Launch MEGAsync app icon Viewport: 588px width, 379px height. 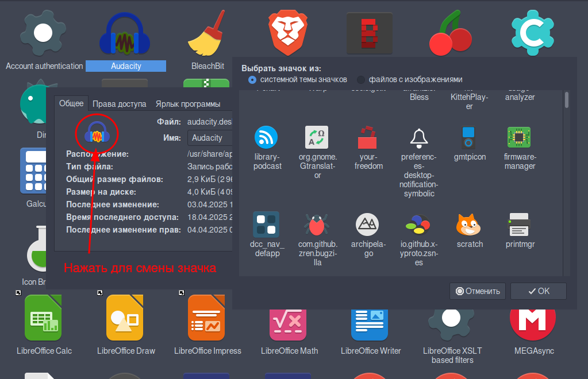tap(532, 324)
